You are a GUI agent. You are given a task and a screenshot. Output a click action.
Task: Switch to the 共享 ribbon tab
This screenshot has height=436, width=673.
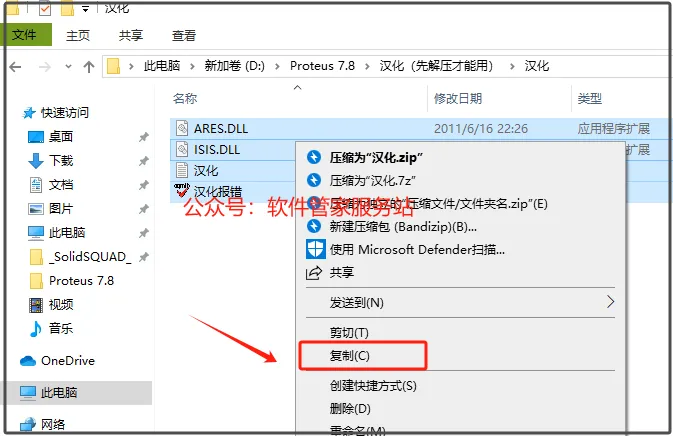[130, 35]
